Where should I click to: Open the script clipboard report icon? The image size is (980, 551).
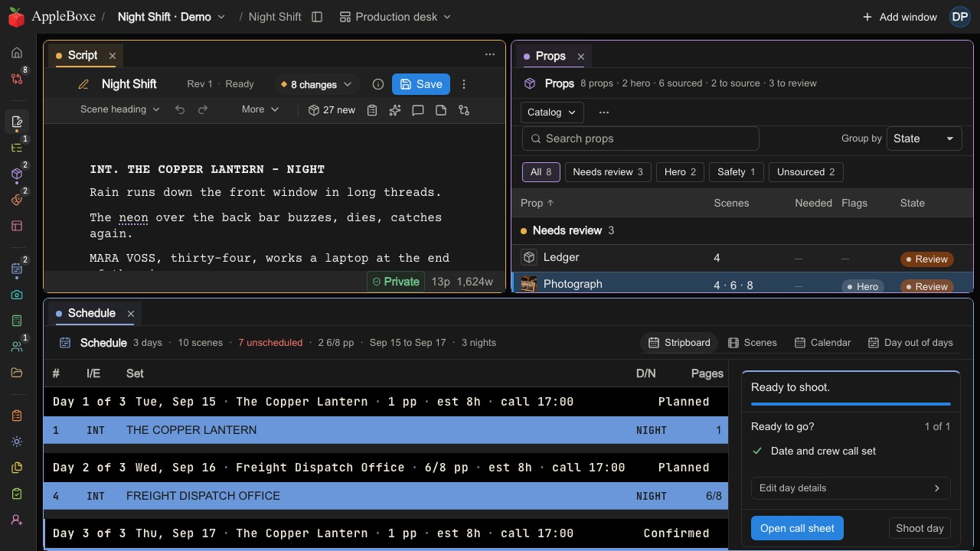tap(372, 110)
